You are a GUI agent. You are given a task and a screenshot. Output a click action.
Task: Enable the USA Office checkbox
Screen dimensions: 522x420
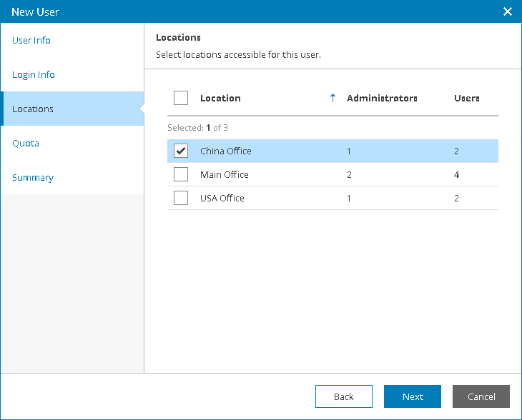(x=181, y=198)
